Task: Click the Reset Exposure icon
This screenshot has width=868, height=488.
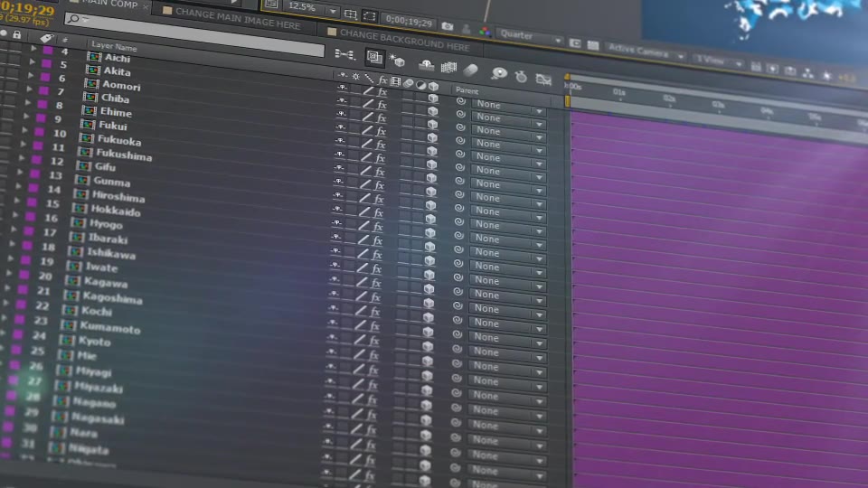Action: (827, 76)
